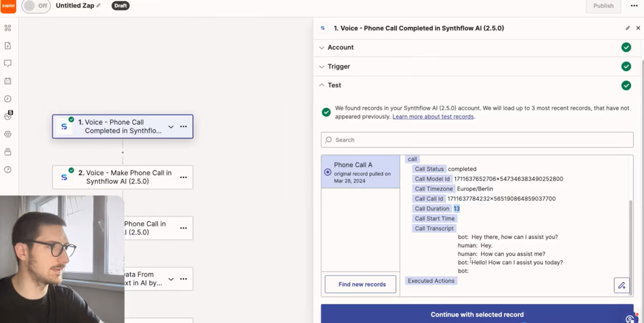Collapse the Test section
The height and width of the screenshot is (323, 644).
(x=477, y=85)
